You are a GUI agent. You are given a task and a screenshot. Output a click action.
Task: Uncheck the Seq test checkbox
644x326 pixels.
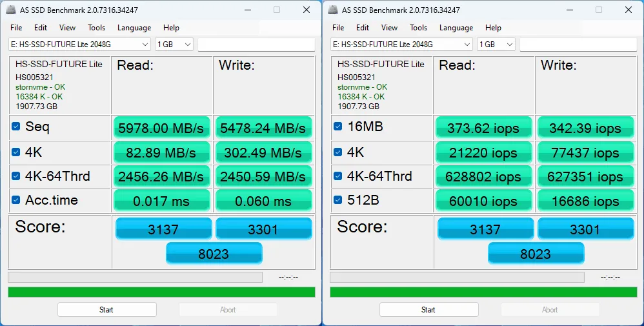[16, 127]
